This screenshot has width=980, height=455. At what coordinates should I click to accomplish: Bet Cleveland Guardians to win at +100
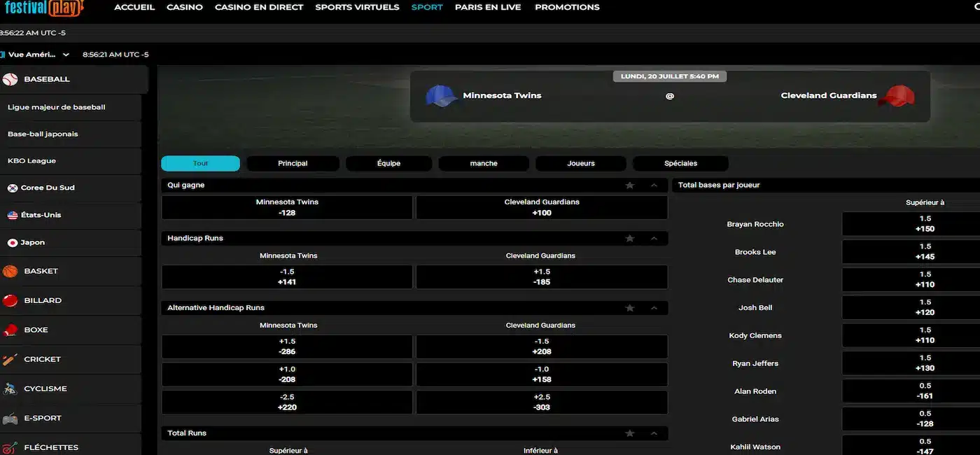click(542, 207)
